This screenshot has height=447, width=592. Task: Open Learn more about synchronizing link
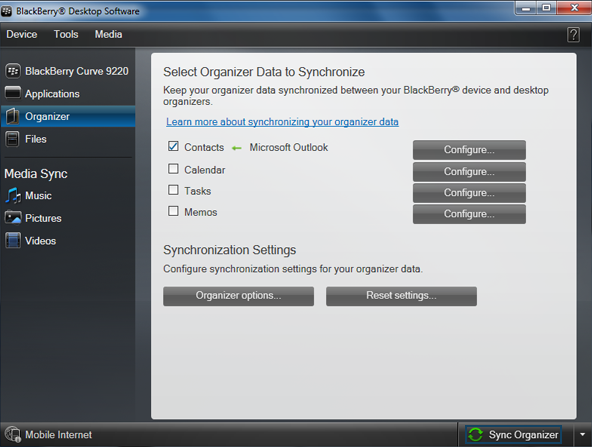282,122
